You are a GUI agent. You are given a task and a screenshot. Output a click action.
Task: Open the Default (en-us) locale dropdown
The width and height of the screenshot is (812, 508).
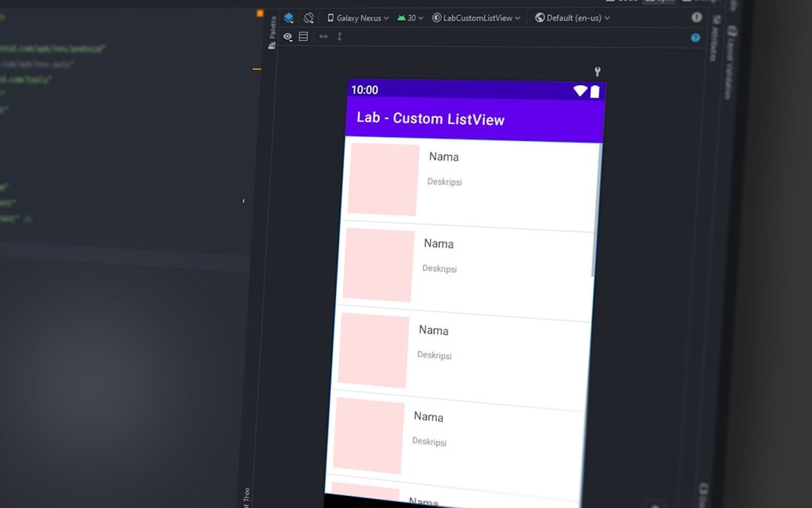tap(573, 18)
